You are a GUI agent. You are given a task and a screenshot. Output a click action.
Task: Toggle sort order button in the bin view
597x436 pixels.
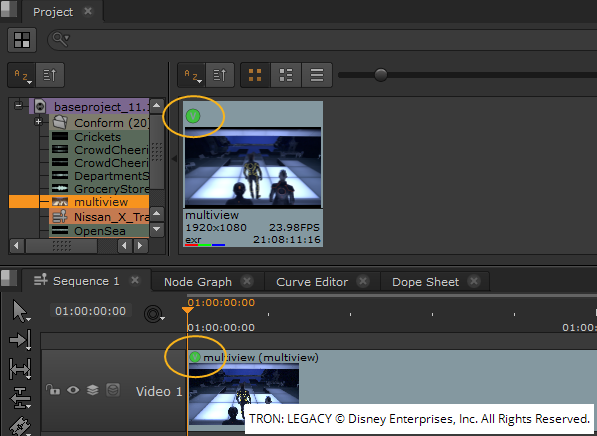tap(220, 75)
